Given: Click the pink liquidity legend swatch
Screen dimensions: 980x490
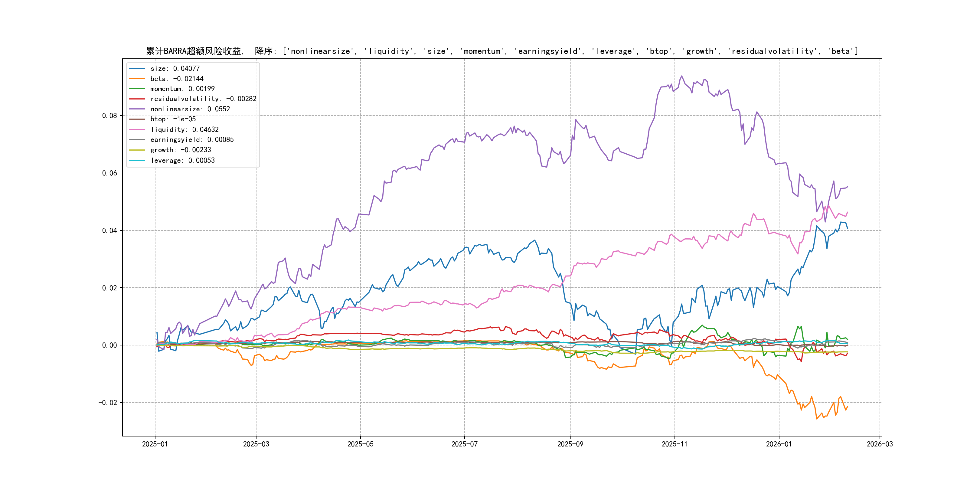Looking at the screenshot, I should pos(137,130).
